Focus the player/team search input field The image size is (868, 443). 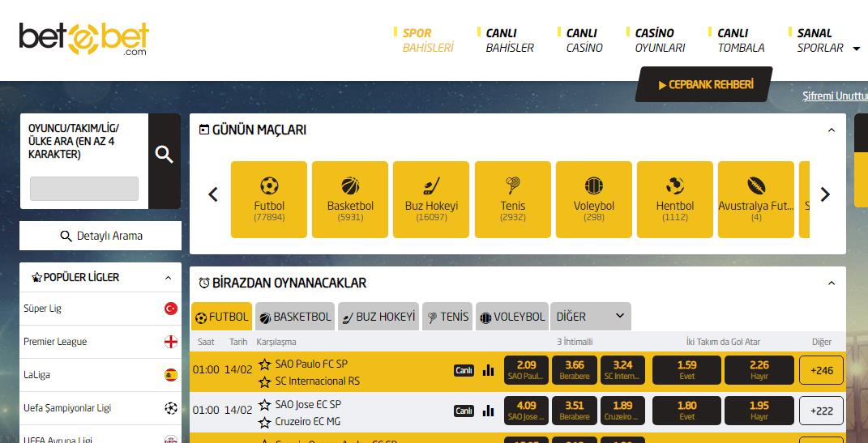click(84, 189)
